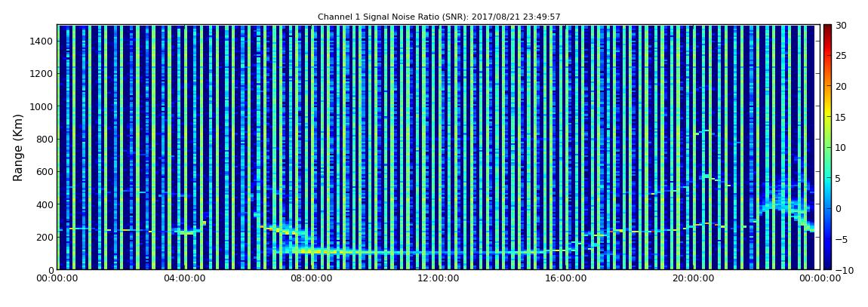Click the 04:00:00 time axis label
The width and height of the screenshot is (868, 307).
click(184, 278)
